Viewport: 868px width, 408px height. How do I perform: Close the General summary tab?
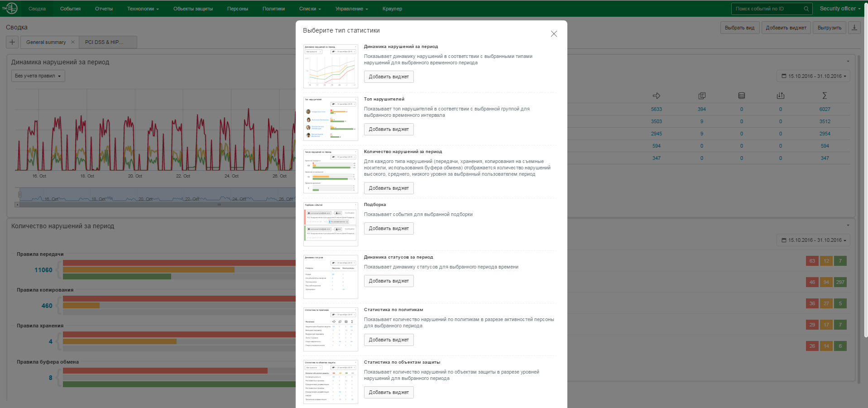72,42
